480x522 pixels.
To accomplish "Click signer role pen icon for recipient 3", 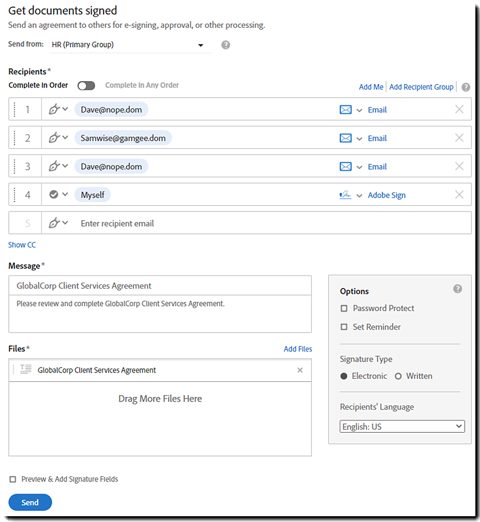I will point(54,166).
